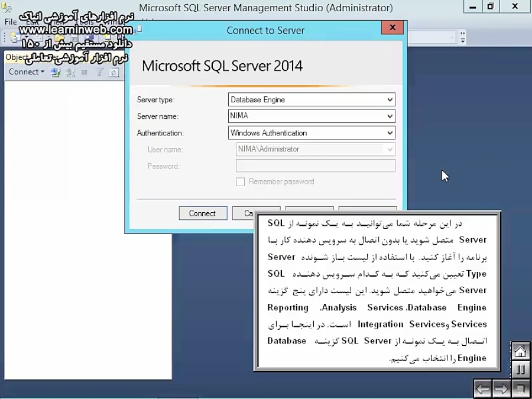The height and width of the screenshot is (399, 532).
Task: Click the "Windows Authentication" value text
Action: [x=269, y=133]
